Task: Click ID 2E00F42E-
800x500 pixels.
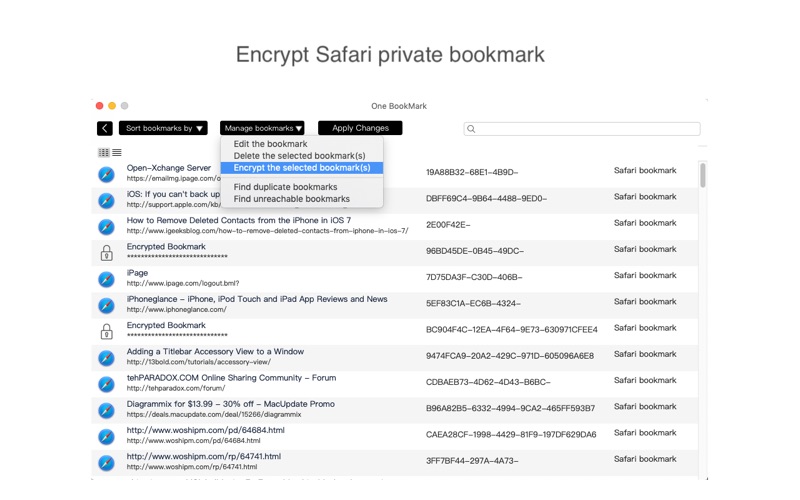Action: (x=448, y=225)
